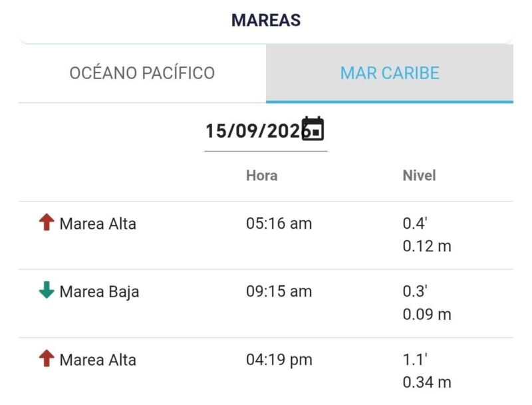Screen dimensions: 532x405
Task: Switch to the Océano Pacífico tab
Action: [x=142, y=73]
